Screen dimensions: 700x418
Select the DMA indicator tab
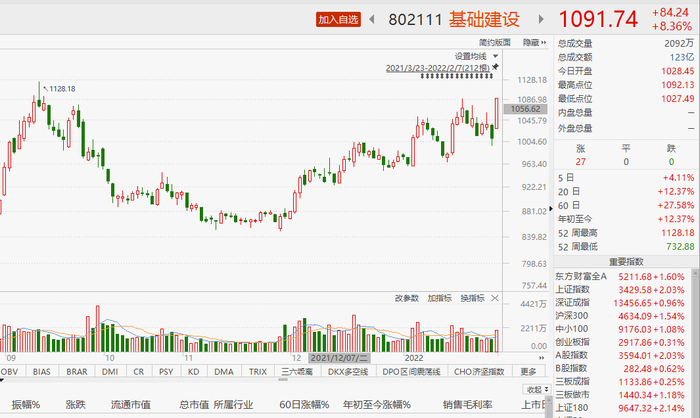point(224,372)
